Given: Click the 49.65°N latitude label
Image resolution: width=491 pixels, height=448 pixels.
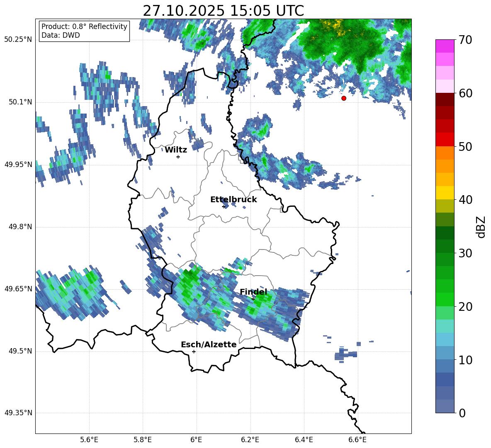Looking at the screenshot, I should (x=18, y=289).
